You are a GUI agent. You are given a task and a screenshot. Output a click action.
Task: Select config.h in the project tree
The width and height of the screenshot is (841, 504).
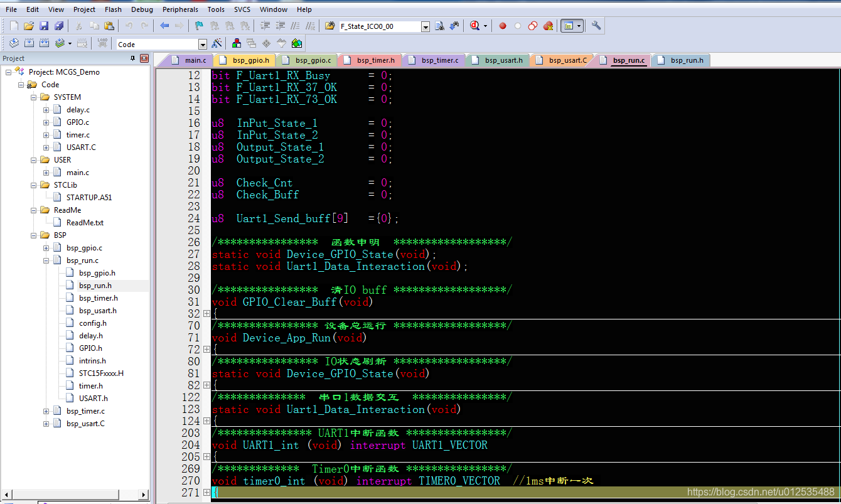pyautogui.click(x=92, y=323)
